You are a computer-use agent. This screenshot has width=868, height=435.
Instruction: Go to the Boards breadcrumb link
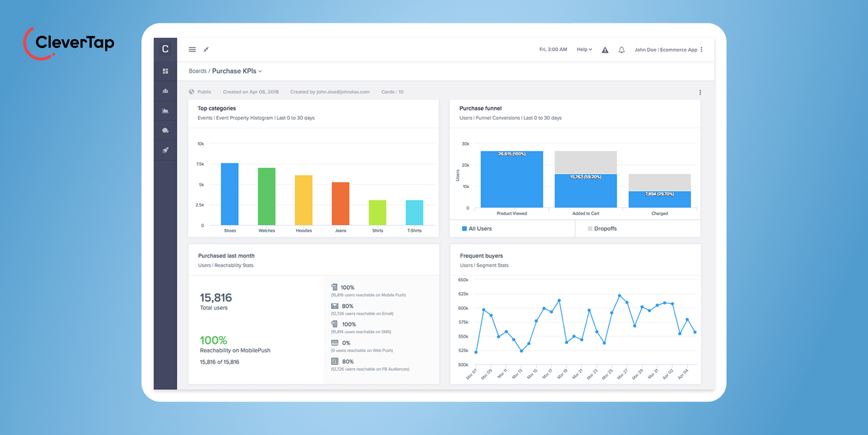pos(197,71)
